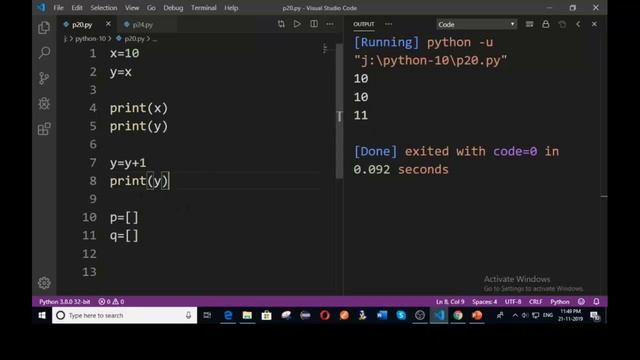The width and height of the screenshot is (640, 360).
Task: Click line number 13 in the gutter
Action: point(89,272)
